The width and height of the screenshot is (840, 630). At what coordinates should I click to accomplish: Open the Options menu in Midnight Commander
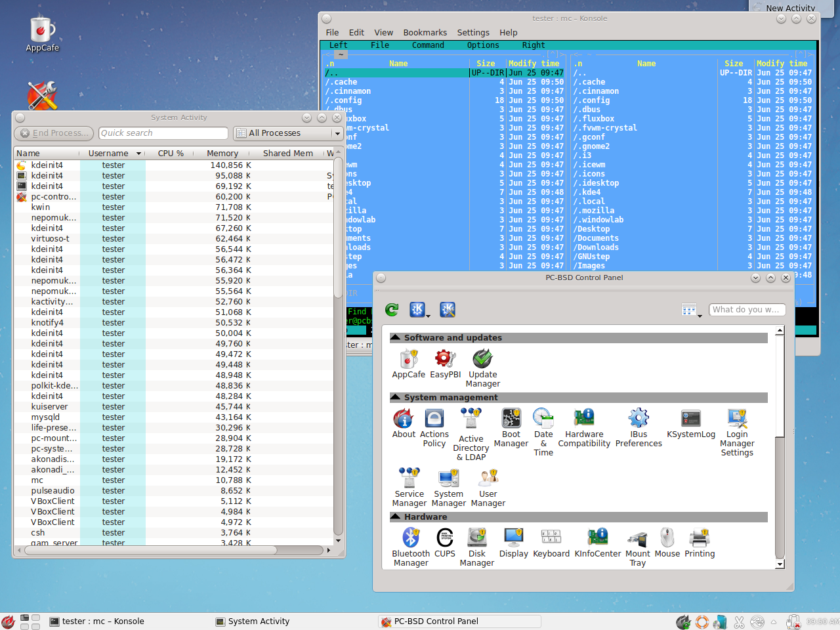(x=483, y=45)
